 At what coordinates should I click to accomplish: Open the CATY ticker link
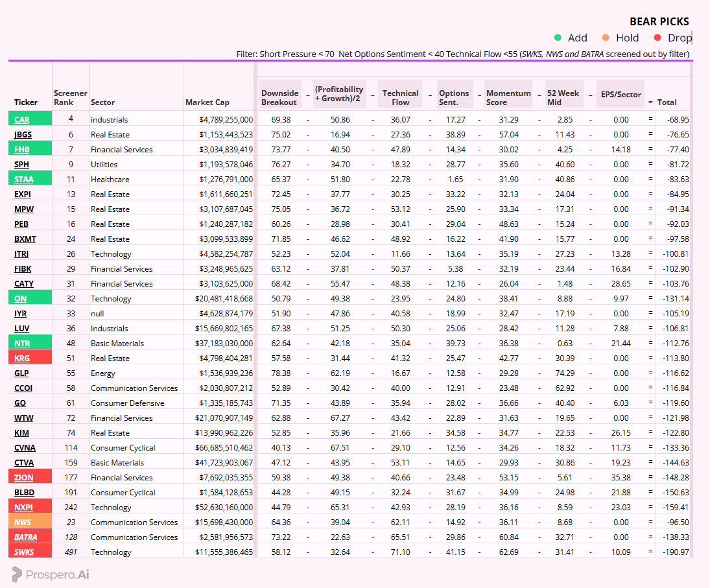(24, 284)
